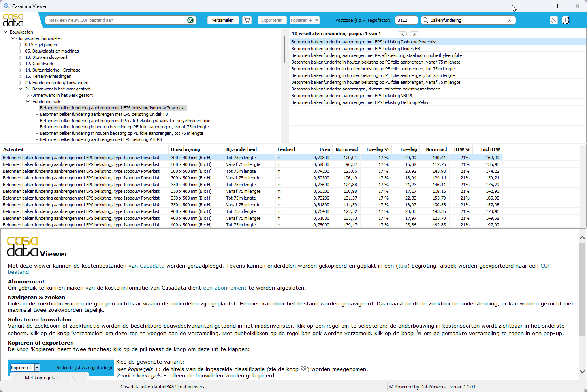This screenshot has width=587, height=392.
Task: Open the 'een abonnement' link
Action: click(225, 288)
